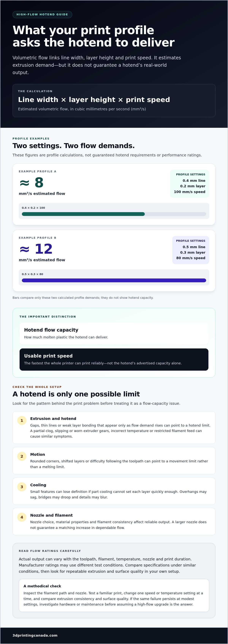This screenshot has height=644, width=228.
Task: Select the Profile B settings box
Action: pos(191,250)
